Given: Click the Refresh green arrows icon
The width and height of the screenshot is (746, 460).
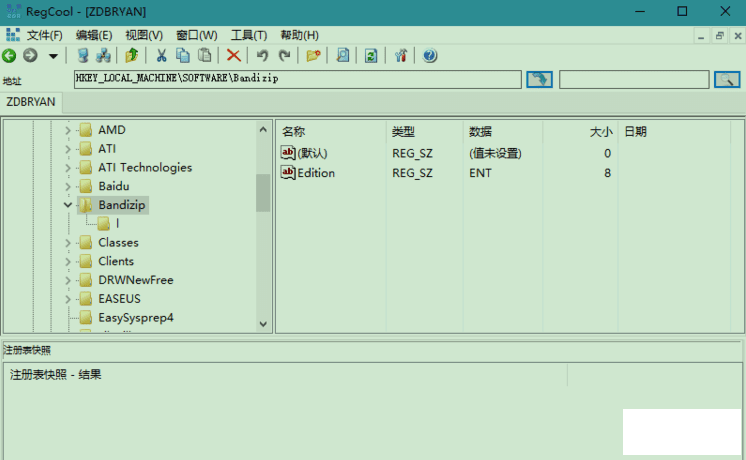Looking at the screenshot, I should (371, 56).
